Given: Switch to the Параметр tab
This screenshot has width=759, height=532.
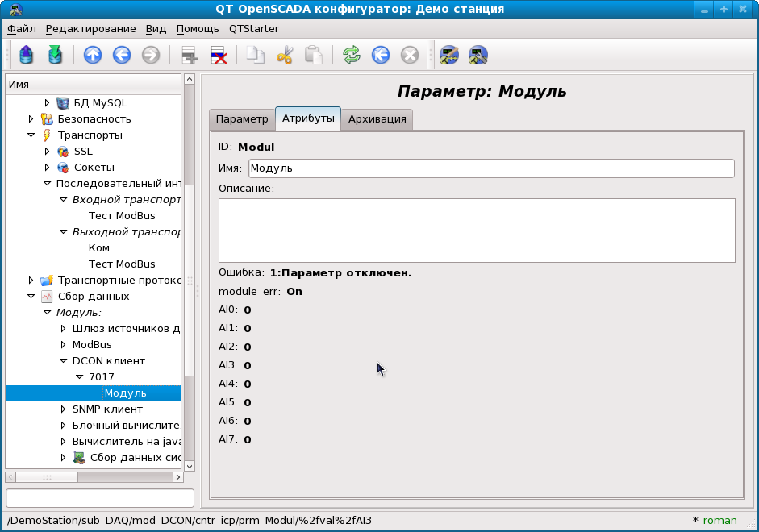Looking at the screenshot, I should click(241, 119).
